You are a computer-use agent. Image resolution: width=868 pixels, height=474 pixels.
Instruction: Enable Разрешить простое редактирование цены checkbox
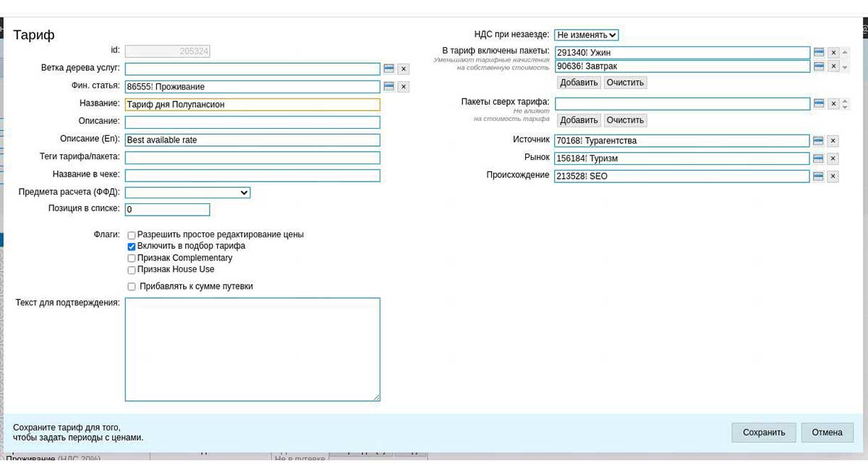(x=132, y=235)
